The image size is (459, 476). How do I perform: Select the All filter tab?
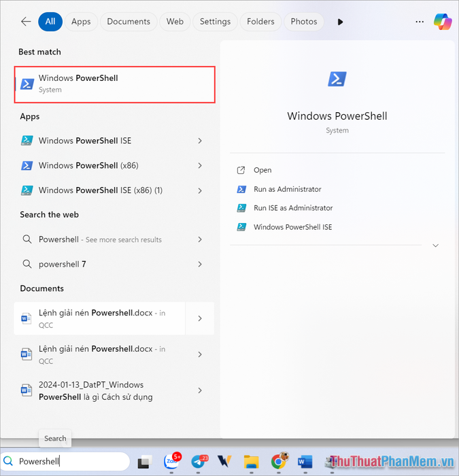coord(50,22)
